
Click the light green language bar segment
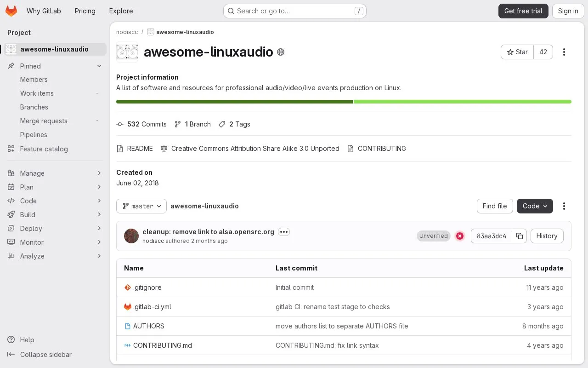[463, 102]
